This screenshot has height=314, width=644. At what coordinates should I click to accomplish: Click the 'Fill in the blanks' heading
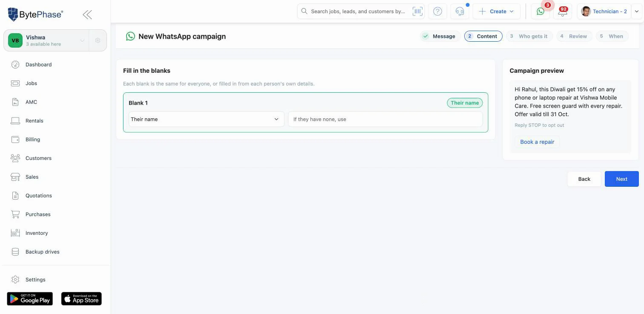pos(147,71)
